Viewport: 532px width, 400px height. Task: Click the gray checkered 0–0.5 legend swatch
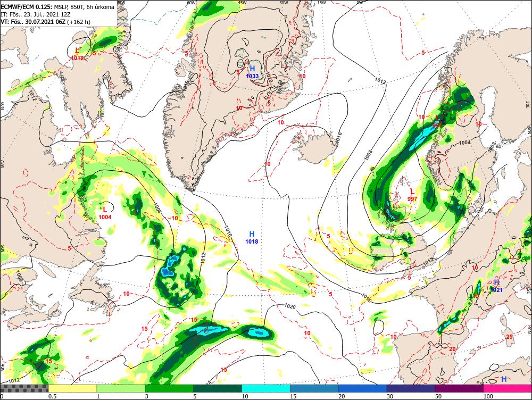pyautogui.click(x=24, y=388)
